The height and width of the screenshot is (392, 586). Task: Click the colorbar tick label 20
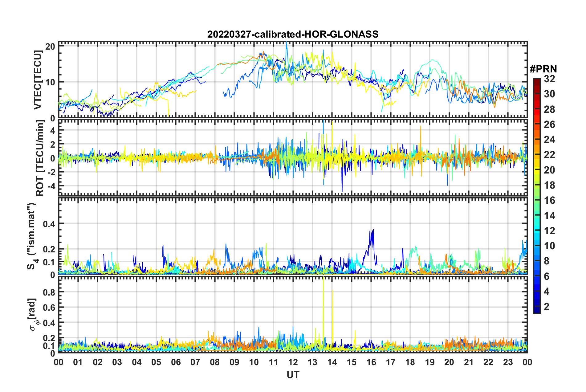[549, 170]
